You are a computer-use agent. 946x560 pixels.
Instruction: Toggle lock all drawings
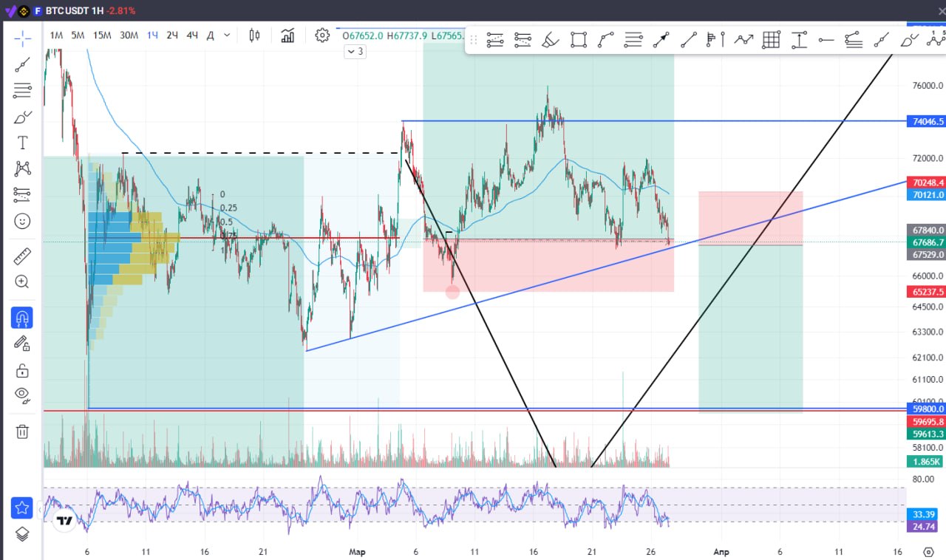click(22, 369)
